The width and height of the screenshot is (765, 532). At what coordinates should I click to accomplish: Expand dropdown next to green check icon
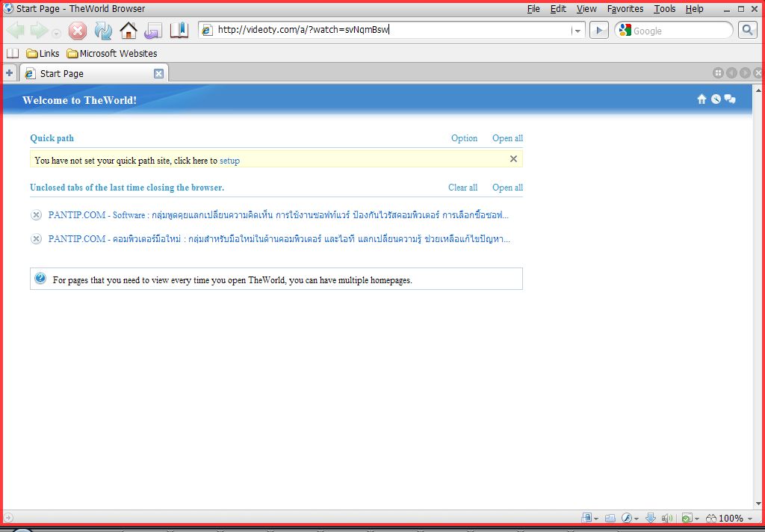(697, 519)
